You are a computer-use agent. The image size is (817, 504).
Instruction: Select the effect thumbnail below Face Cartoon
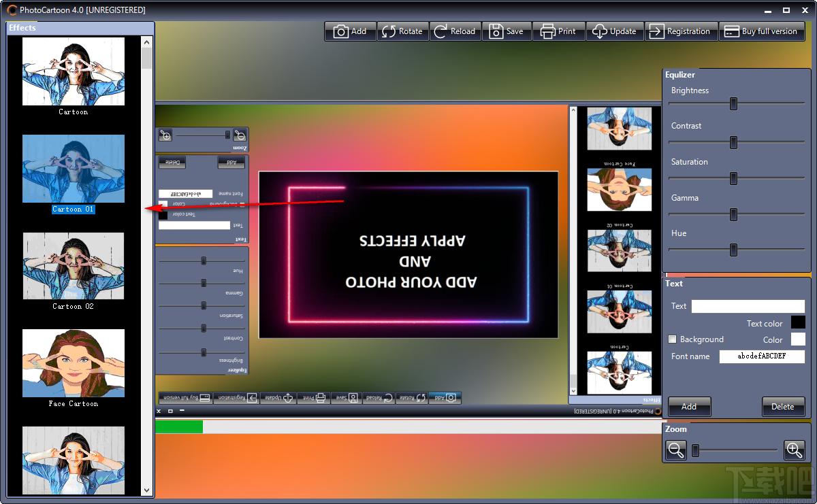[74, 460]
